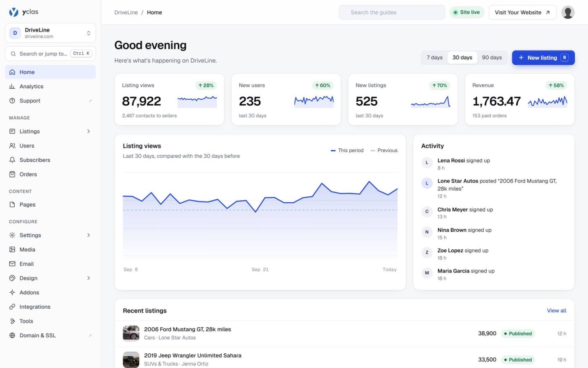Viewport: 588px width, 368px height.
Task: Open Home via its house icon
Action: pyautogui.click(x=12, y=72)
